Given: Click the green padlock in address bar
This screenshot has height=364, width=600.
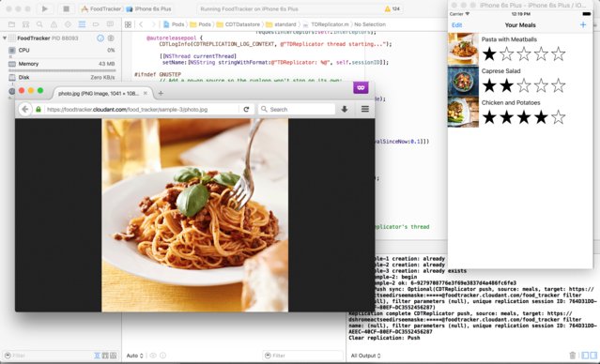Looking at the screenshot, I should point(38,110).
